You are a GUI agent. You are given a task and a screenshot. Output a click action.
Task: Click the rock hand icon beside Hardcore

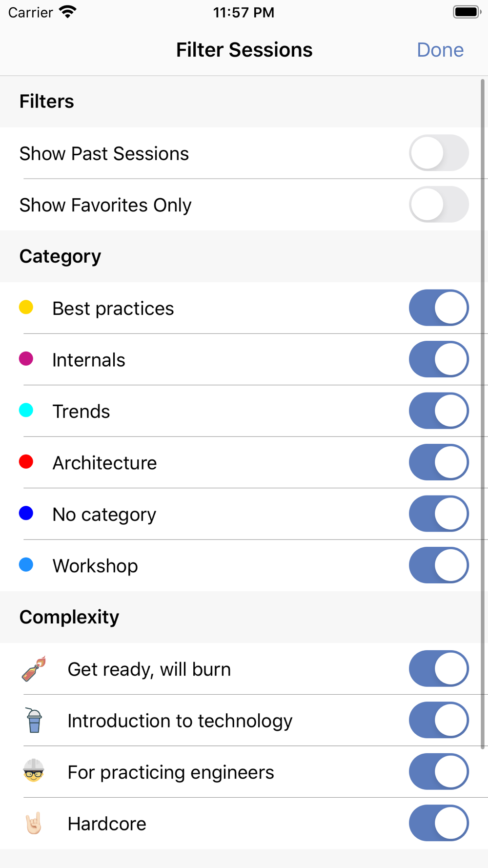34,823
